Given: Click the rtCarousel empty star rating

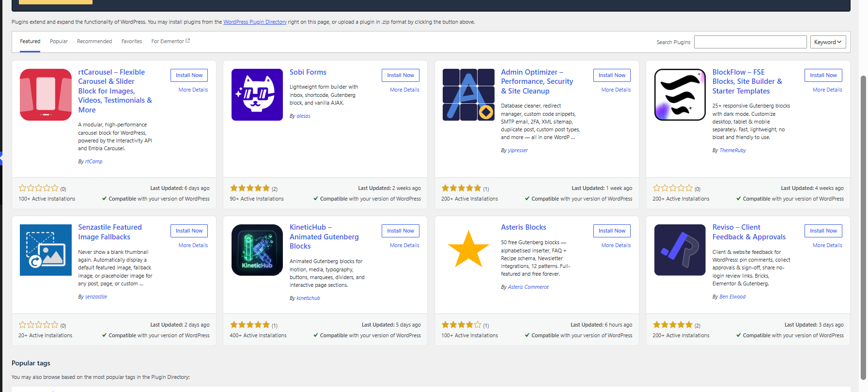Looking at the screenshot, I should (x=39, y=188).
